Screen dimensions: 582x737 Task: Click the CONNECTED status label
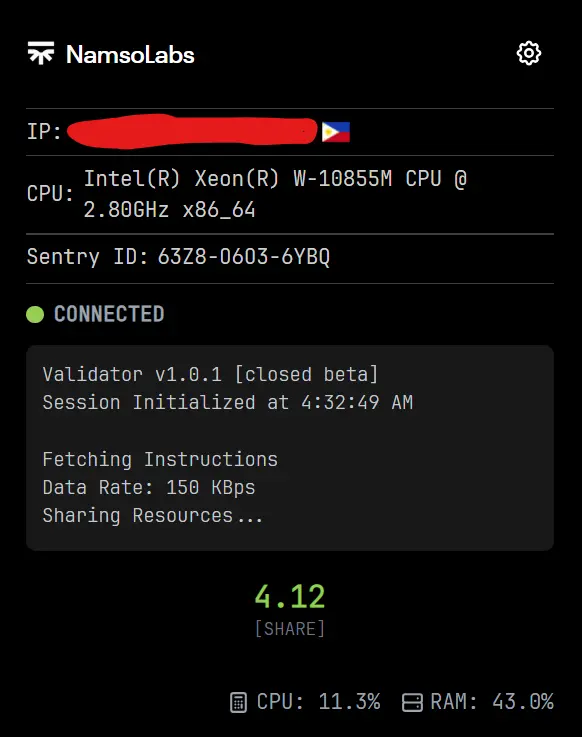(x=109, y=314)
